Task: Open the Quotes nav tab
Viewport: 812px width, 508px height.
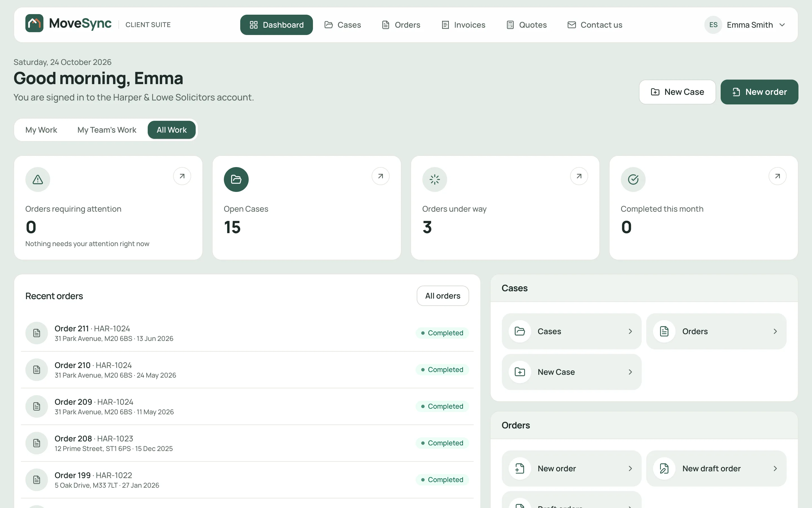Action: (x=526, y=25)
